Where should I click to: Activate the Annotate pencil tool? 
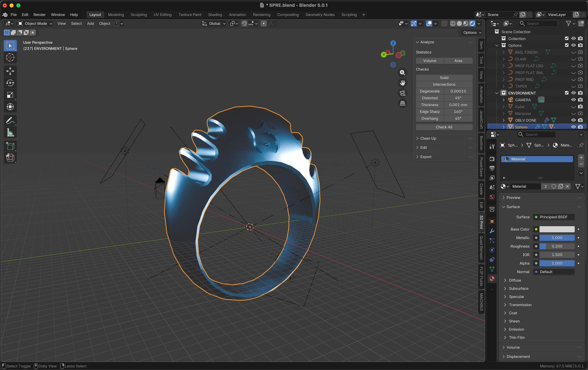(10, 121)
